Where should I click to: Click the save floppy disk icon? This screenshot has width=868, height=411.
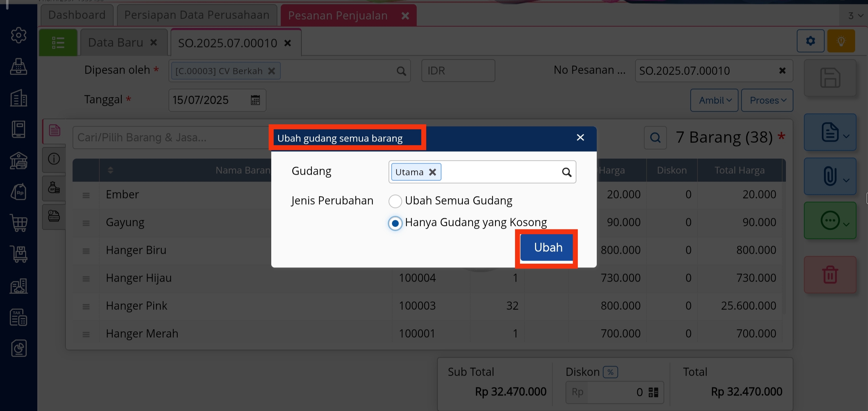[x=830, y=78]
